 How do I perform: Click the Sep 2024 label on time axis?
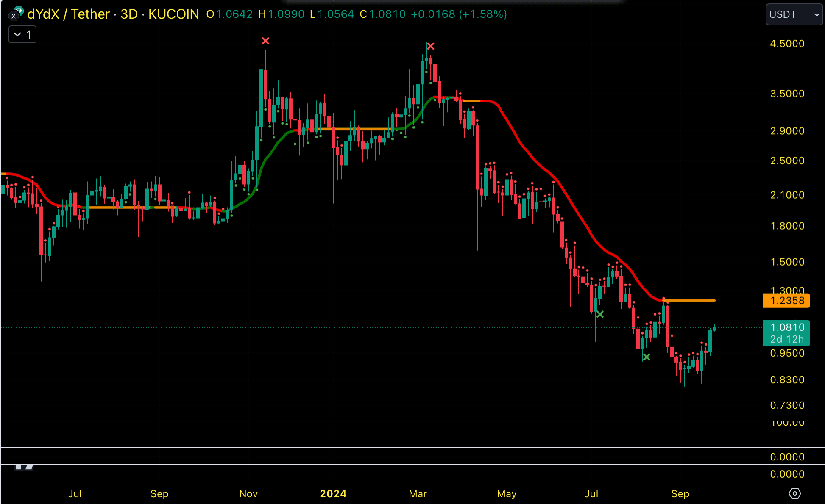[x=680, y=494]
